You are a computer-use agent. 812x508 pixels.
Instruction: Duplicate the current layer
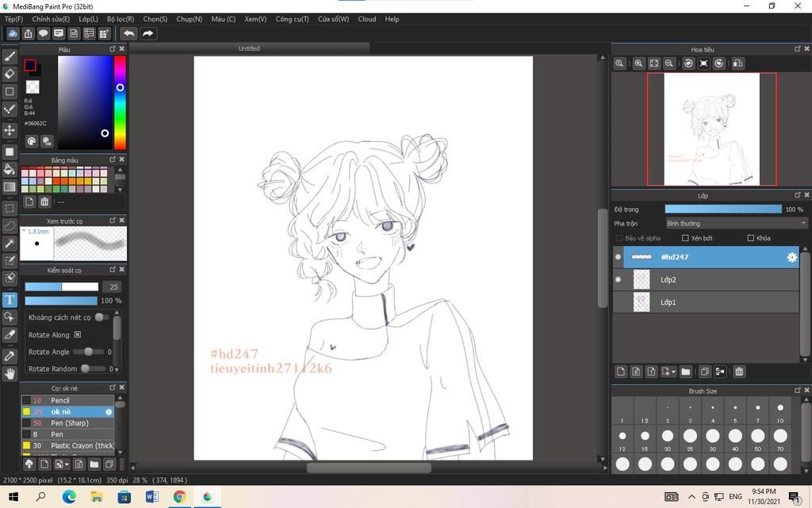[705, 371]
